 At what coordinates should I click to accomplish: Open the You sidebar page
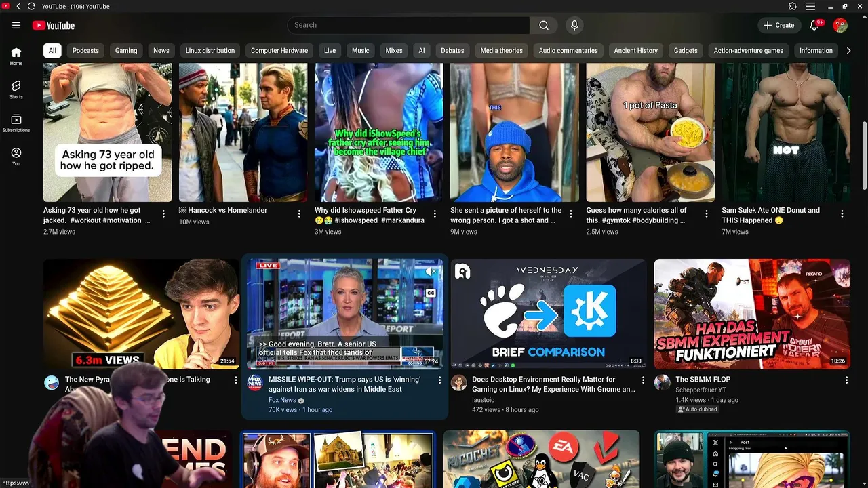pyautogui.click(x=16, y=157)
